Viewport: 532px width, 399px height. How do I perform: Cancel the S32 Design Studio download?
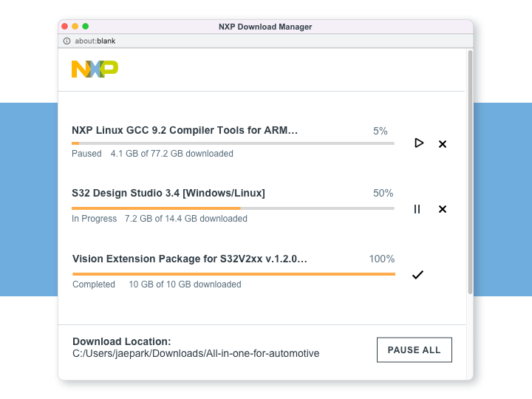443,209
